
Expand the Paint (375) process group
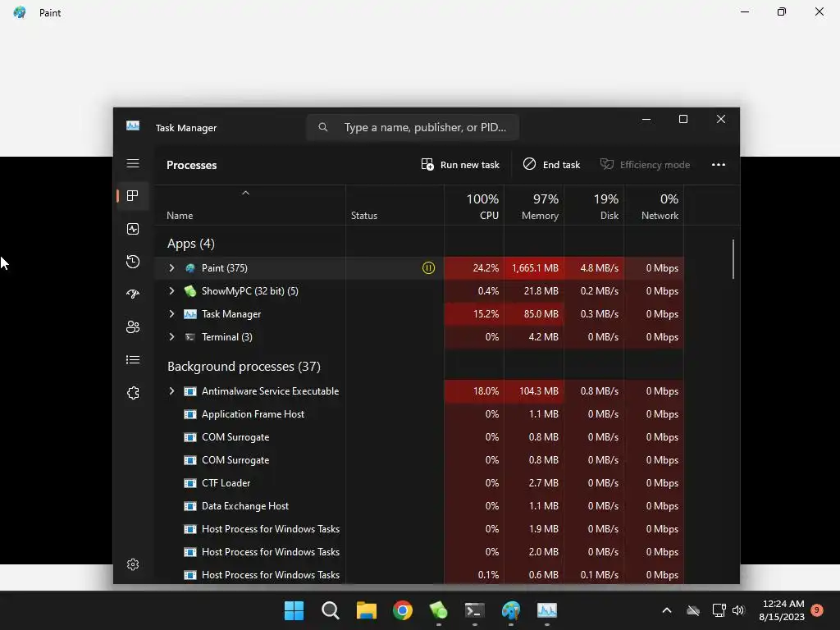(x=171, y=268)
